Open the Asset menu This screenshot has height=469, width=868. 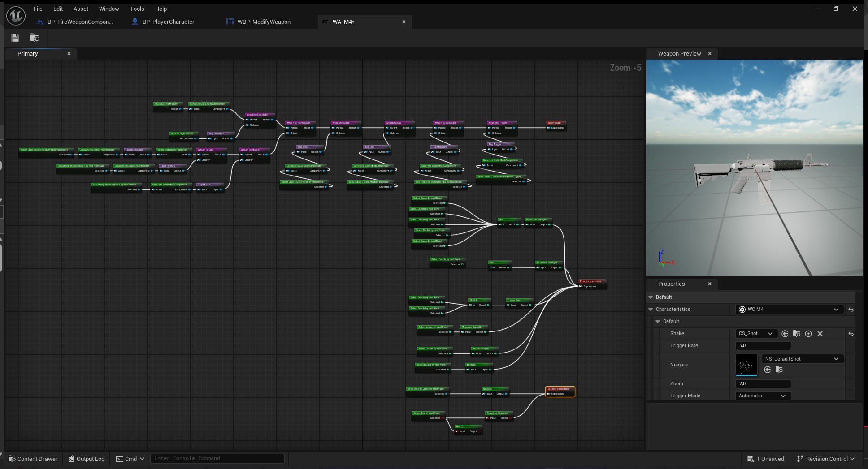coord(81,9)
